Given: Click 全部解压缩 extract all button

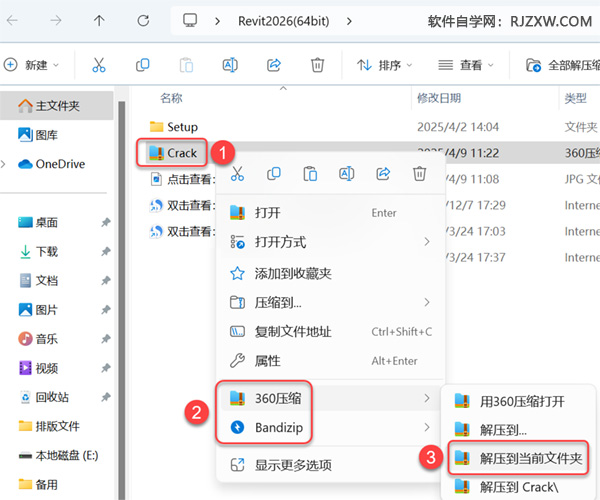Looking at the screenshot, I should click(562, 65).
